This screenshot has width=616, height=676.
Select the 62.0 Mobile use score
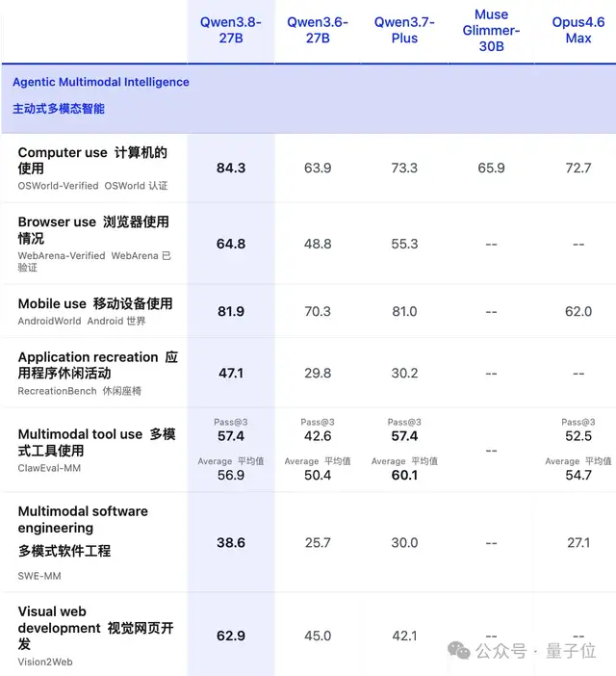(x=578, y=311)
